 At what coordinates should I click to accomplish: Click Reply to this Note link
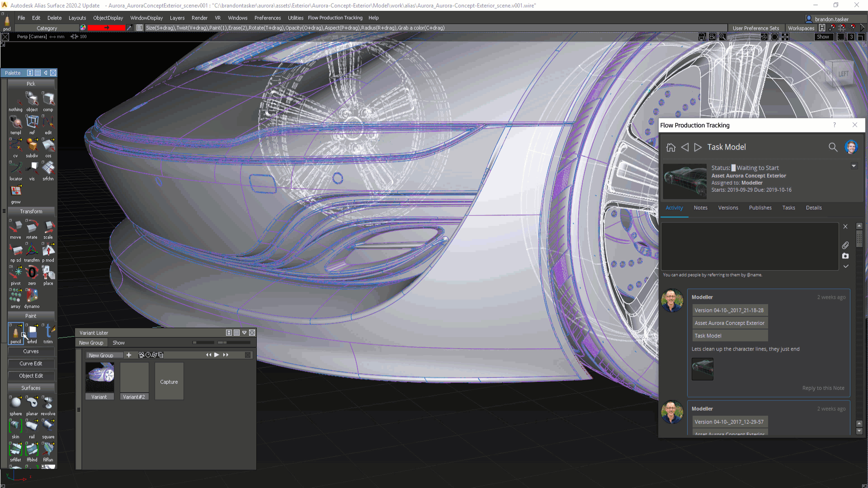pos(823,388)
